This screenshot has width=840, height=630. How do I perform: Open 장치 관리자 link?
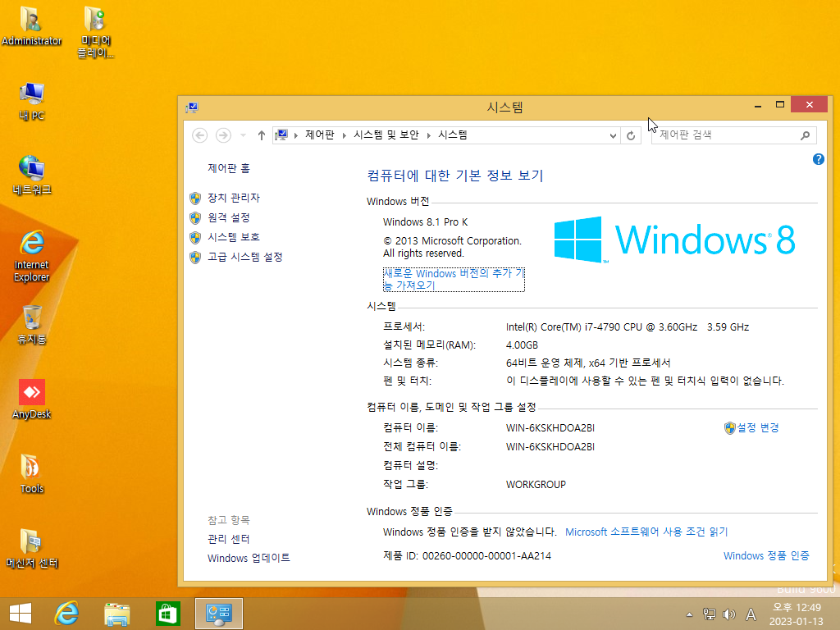pos(234,199)
